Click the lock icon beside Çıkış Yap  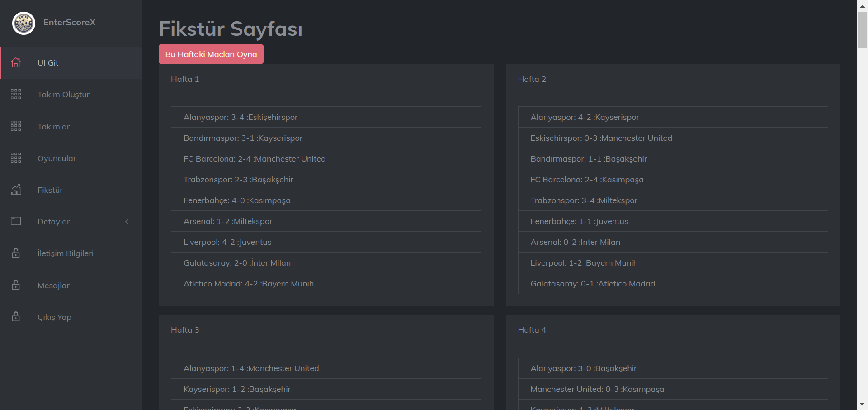click(16, 317)
